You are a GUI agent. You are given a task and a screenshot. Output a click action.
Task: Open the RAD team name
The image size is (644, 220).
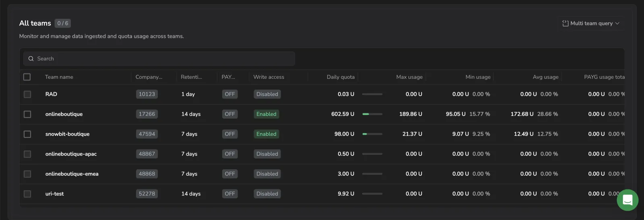(x=51, y=94)
